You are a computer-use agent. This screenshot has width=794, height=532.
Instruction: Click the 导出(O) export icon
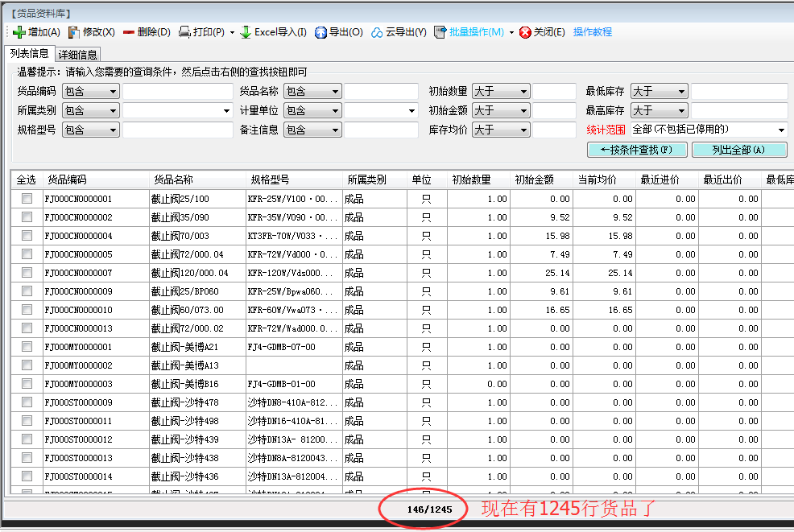(x=320, y=32)
